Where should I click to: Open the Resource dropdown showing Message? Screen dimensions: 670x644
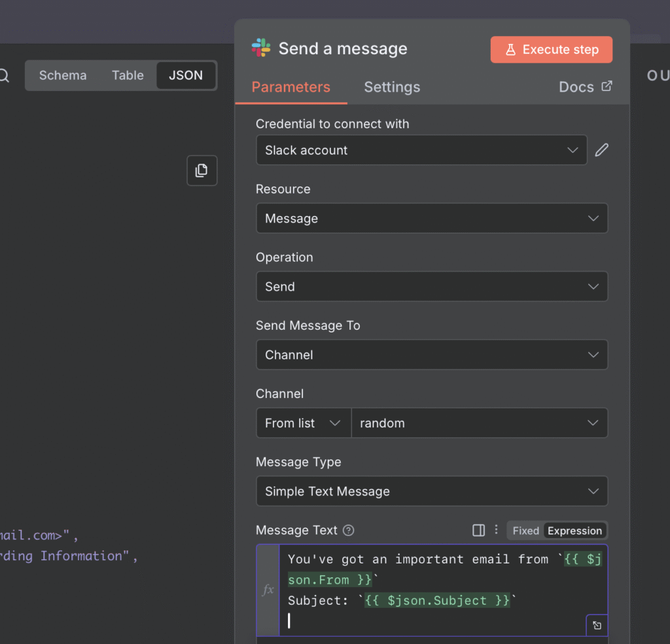[432, 219]
